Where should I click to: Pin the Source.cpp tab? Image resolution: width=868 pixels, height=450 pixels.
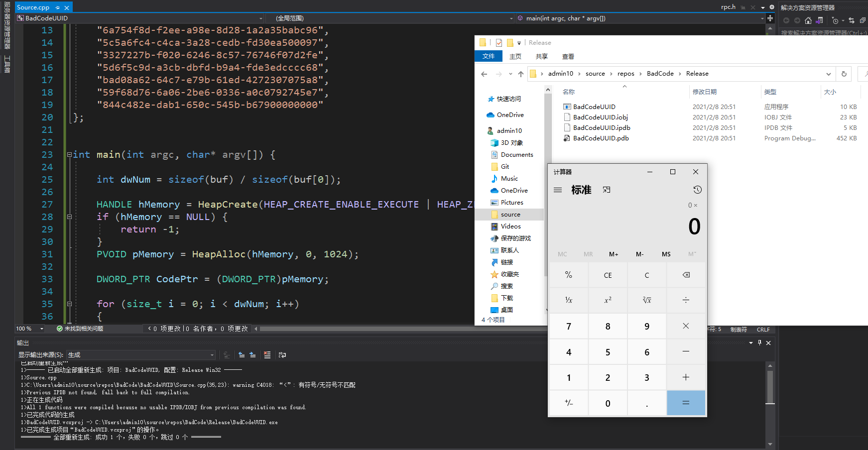[58, 7]
